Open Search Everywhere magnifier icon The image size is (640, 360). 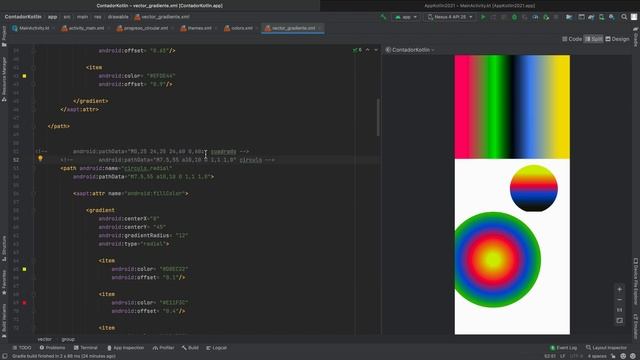624,17
